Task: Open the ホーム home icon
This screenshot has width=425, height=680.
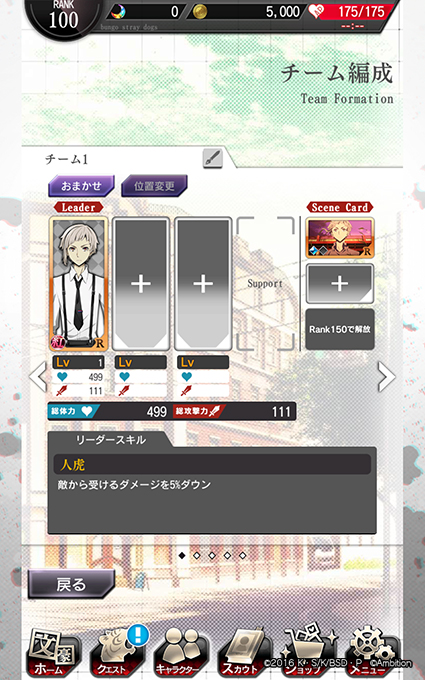Action: (51, 653)
